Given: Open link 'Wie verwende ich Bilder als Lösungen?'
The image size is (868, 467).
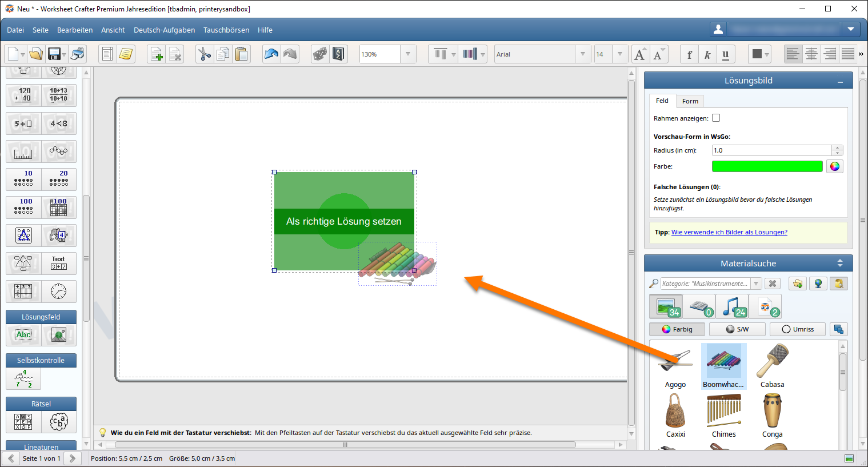Looking at the screenshot, I should click(729, 232).
